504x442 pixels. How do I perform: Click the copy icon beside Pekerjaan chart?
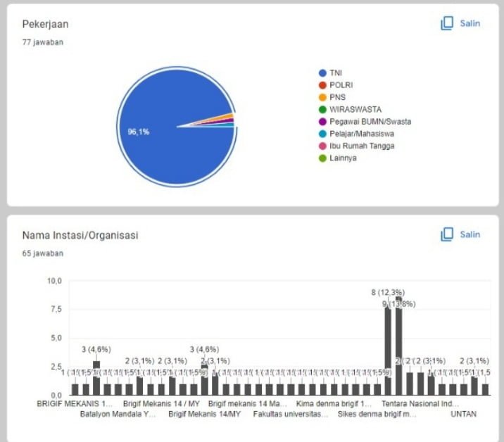click(446, 23)
